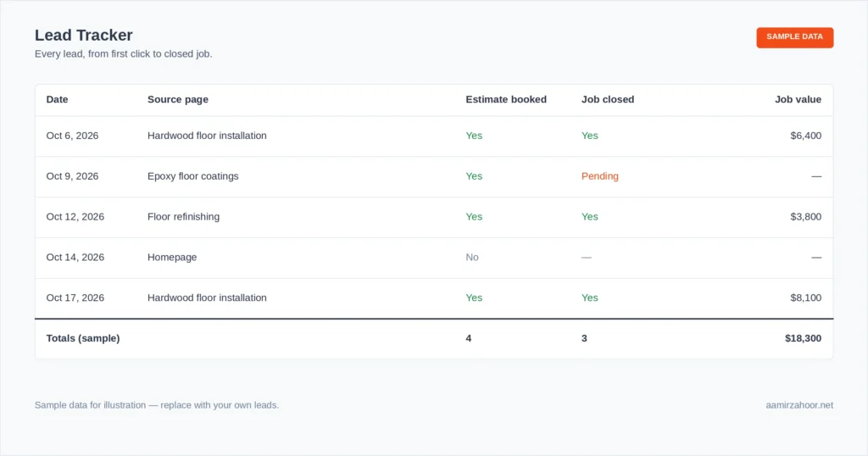Click the subtitle 'Every lead, from first click to closed job.'
Image resolution: width=868 pixels, height=456 pixels.
(124, 53)
